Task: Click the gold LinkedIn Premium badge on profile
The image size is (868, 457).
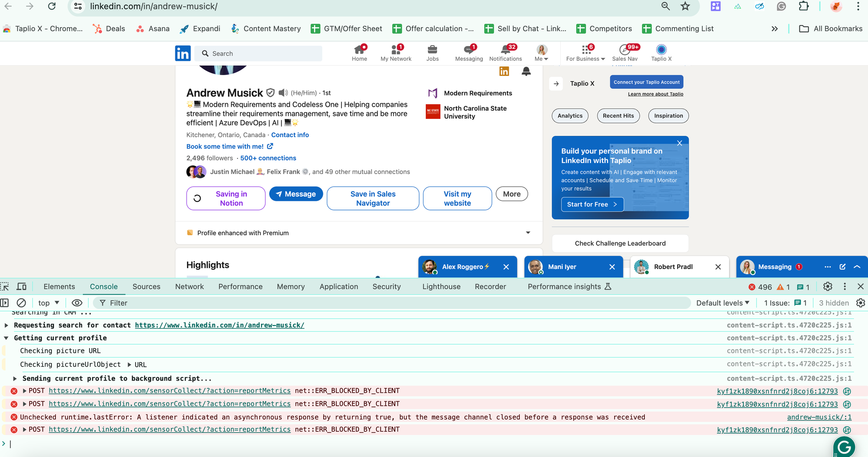Action: [504, 71]
